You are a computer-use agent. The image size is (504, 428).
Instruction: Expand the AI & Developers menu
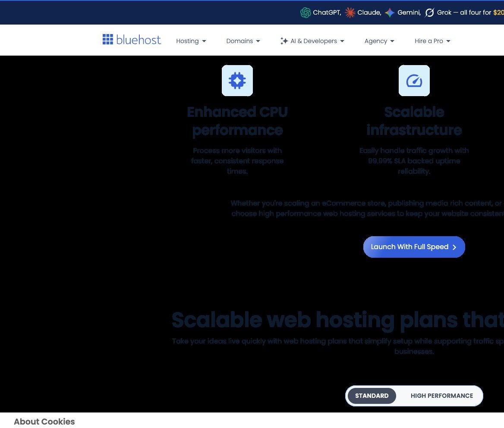click(x=312, y=41)
